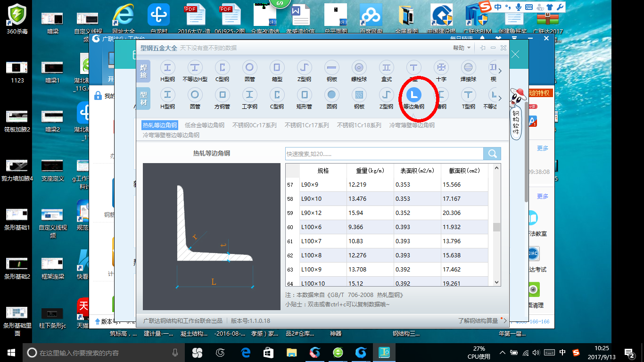Select Z型钢 icon in 型材 row
Screen dimensions: 644x362
[386, 95]
